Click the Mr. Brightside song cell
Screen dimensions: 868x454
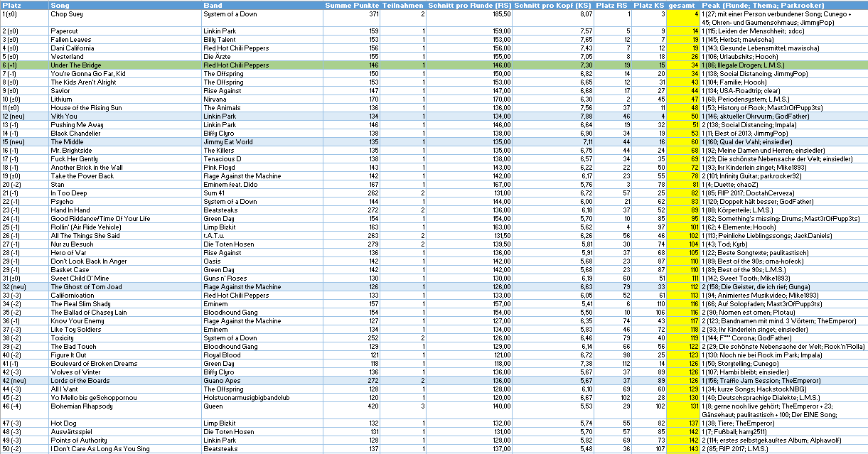(x=125, y=151)
